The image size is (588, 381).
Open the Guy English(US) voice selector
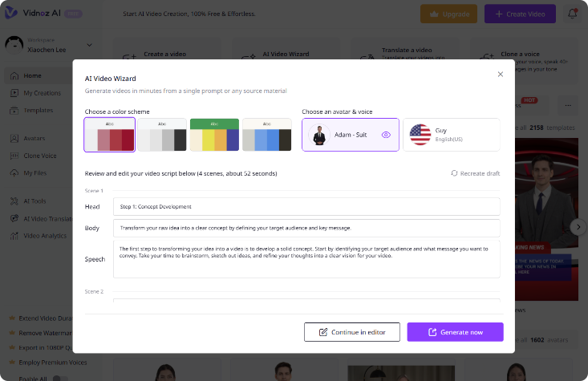coord(451,135)
